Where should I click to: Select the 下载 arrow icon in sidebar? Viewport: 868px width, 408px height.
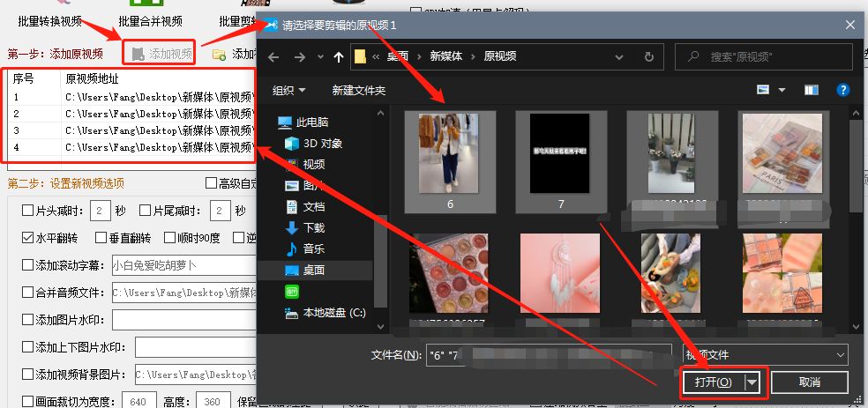pos(292,227)
